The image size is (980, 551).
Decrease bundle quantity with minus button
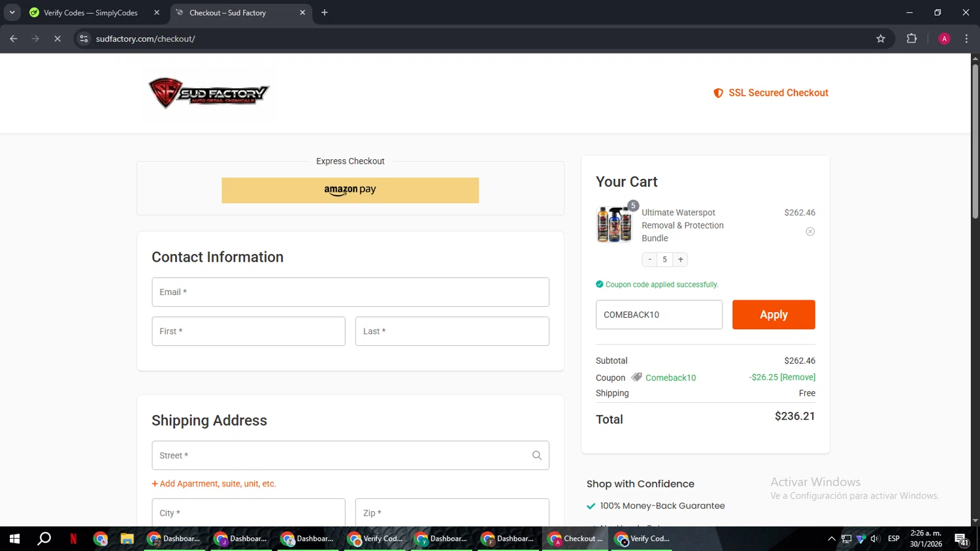[x=650, y=260]
